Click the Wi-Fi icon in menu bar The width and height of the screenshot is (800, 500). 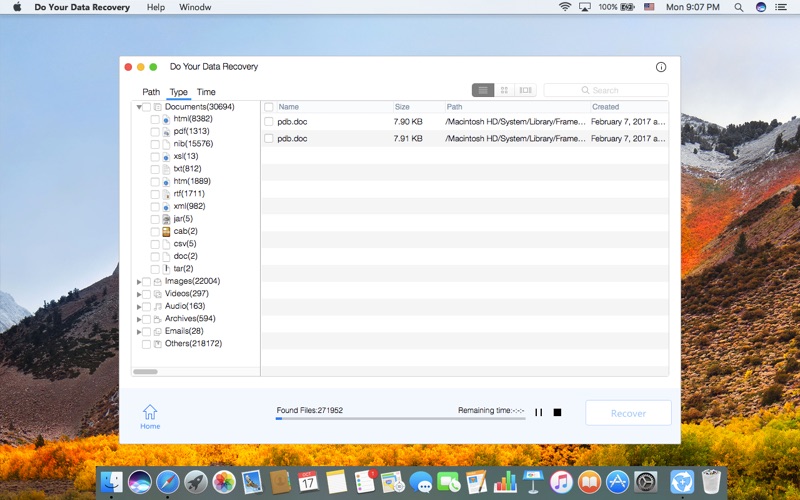click(565, 7)
